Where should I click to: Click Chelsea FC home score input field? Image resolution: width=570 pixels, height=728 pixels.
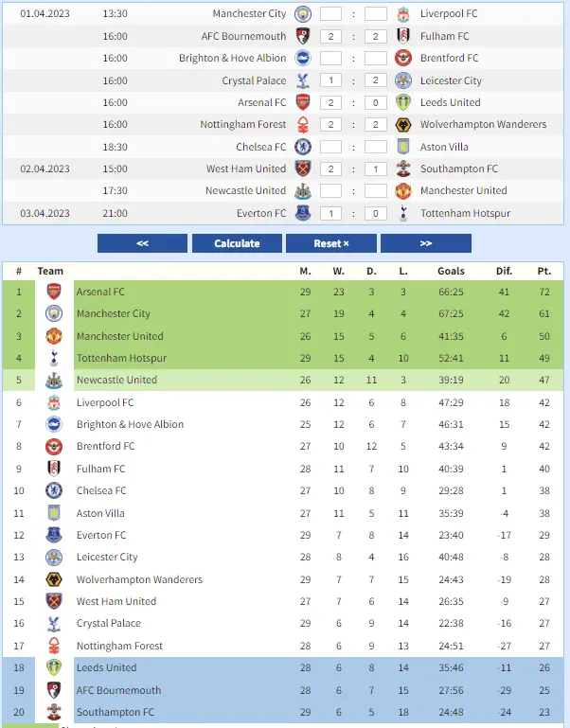coord(330,147)
